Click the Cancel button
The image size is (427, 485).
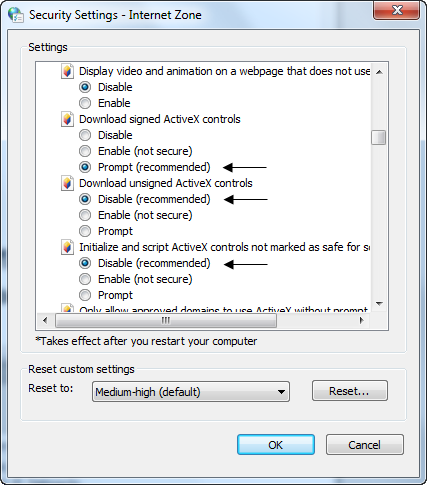click(x=365, y=445)
